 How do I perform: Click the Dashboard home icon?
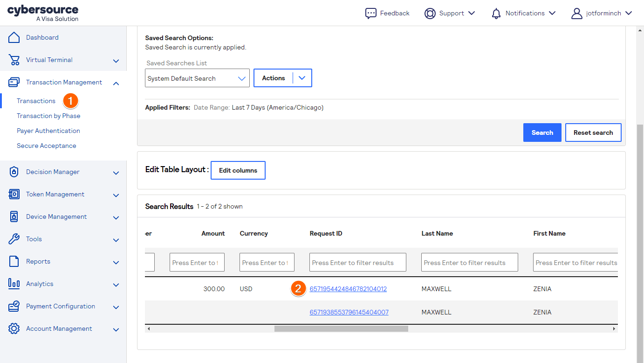[14, 37]
